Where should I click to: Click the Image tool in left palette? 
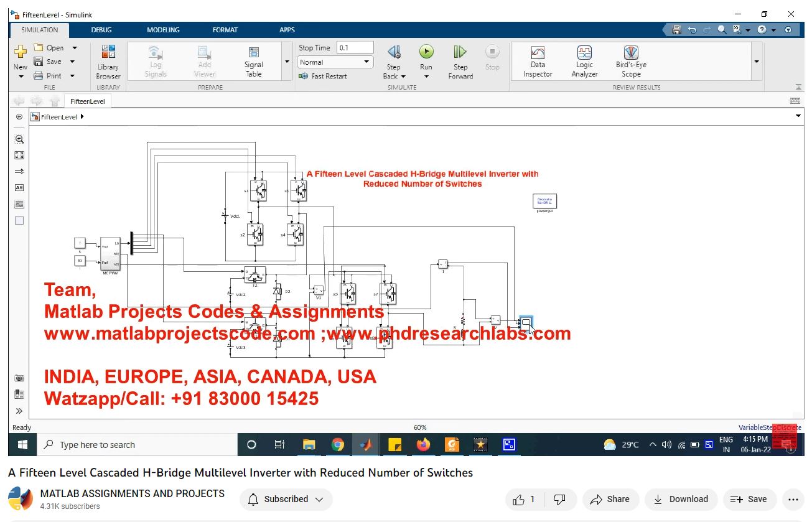point(19,204)
